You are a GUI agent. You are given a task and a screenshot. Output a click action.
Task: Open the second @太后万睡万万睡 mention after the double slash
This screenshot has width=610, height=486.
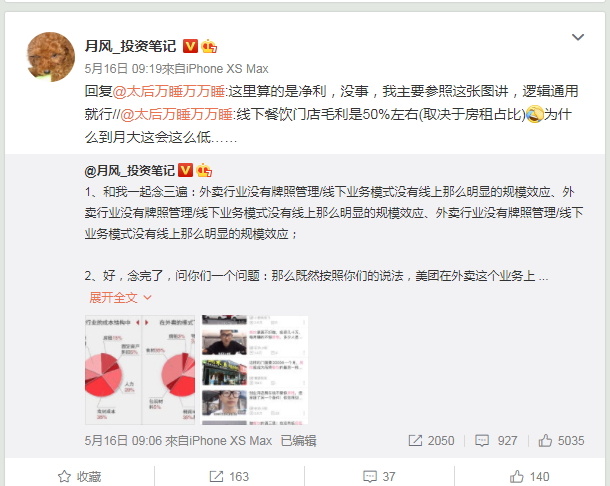(x=176, y=114)
